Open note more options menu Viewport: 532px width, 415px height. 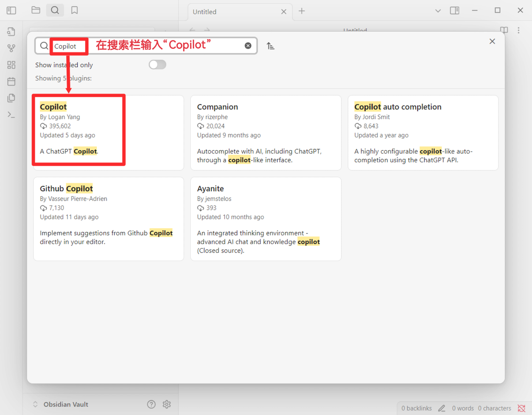[518, 30]
